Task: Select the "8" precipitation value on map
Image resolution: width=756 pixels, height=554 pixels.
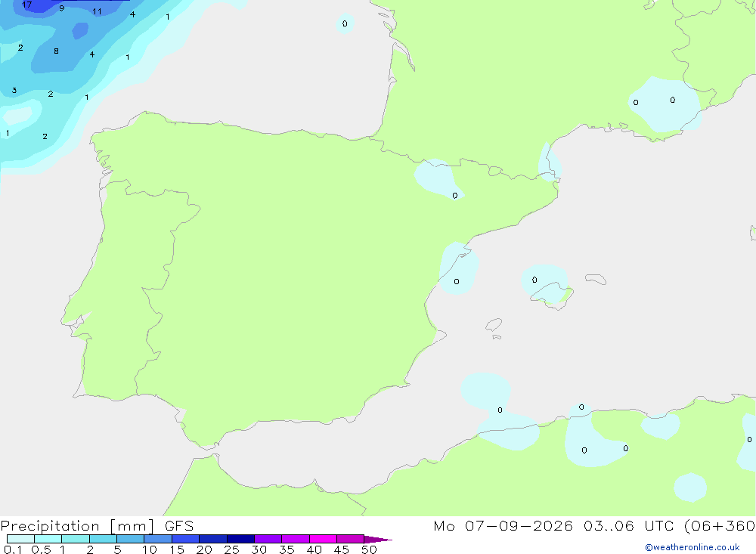Action: click(x=57, y=51)
